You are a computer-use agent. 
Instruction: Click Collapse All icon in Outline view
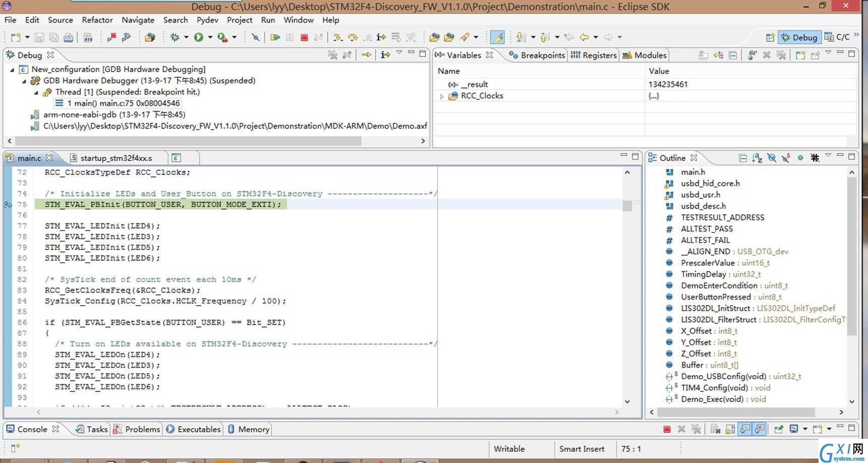coord(743,158)
